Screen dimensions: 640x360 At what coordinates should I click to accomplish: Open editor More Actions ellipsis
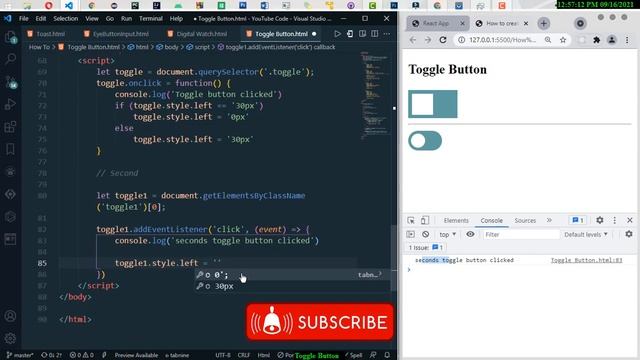[387, 34]
